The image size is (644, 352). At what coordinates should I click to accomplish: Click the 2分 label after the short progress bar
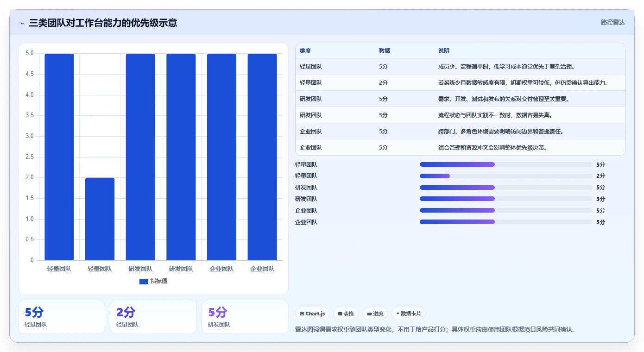click(600, 176)
